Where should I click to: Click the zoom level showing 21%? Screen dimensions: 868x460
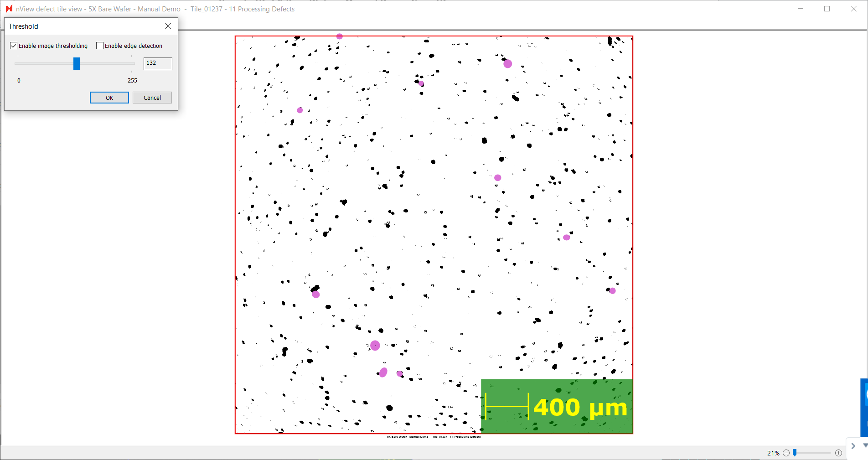coord(774,453)
